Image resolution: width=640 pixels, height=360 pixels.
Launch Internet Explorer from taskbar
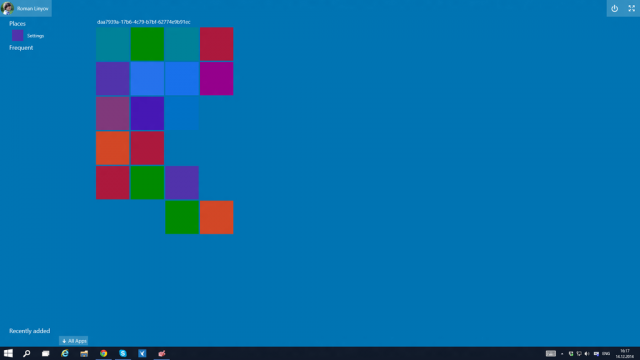64,353
